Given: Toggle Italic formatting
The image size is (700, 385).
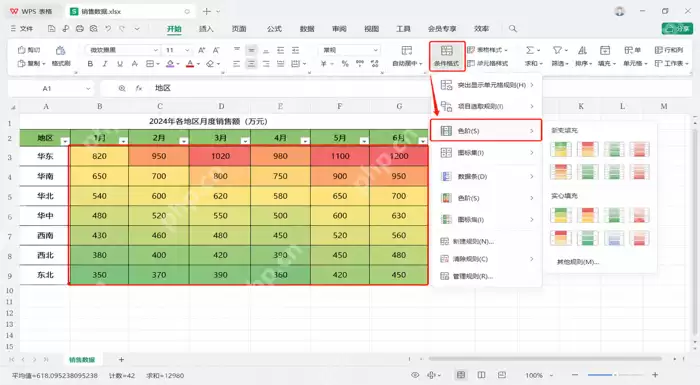Looking at the screenshot, I should (105, 64).
